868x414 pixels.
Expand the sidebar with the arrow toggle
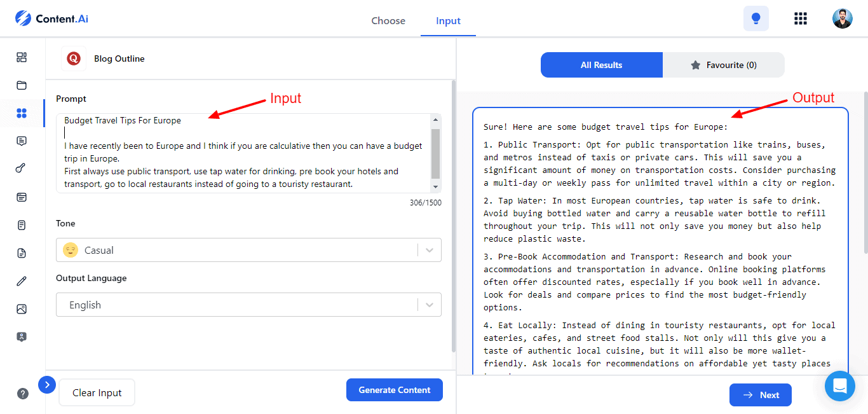pyautogui.click(x=47, y=384)
